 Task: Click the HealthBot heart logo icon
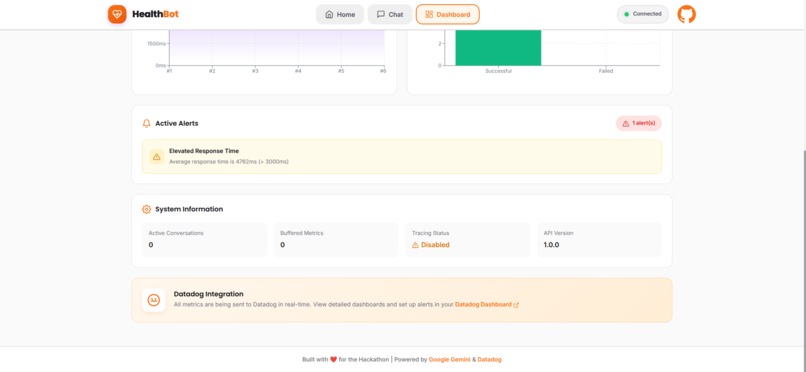[117, 14]
